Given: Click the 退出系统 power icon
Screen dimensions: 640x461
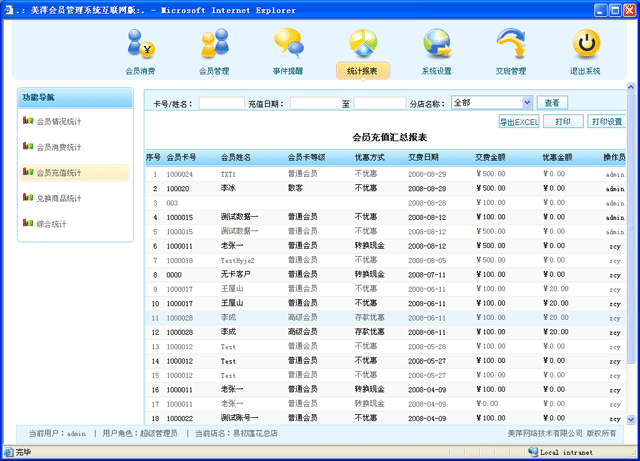Looking at the screenshot, I should (x=586, y=43).
